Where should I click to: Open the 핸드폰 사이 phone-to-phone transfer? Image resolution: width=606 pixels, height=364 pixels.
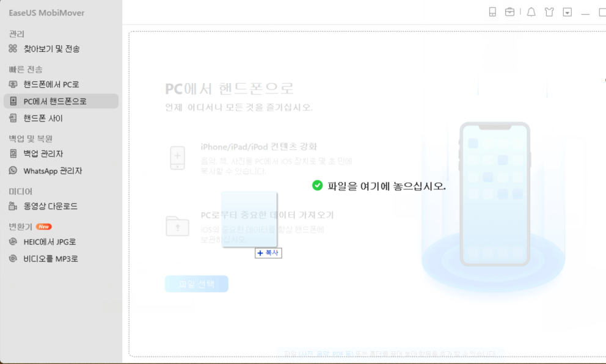point(43,118)
